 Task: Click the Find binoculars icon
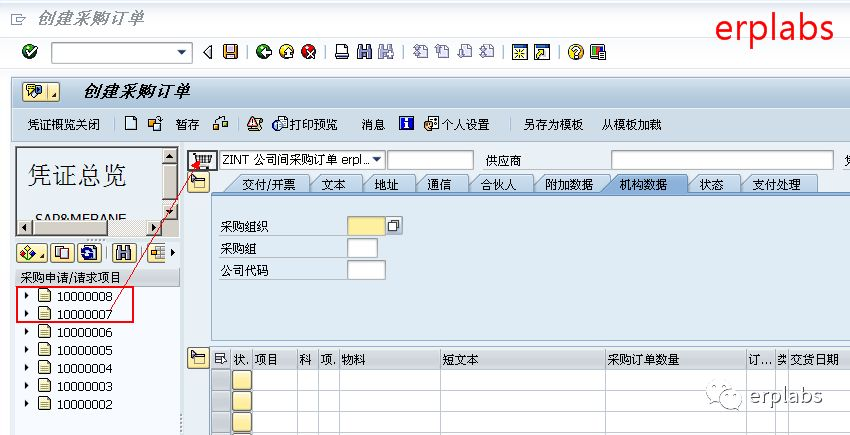click(x=364, y=52)
